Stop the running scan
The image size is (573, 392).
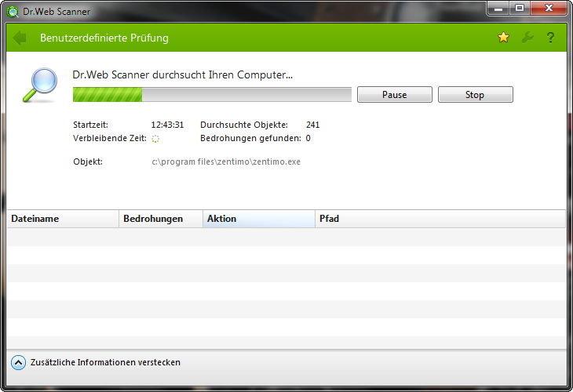[x=476, y=95]
